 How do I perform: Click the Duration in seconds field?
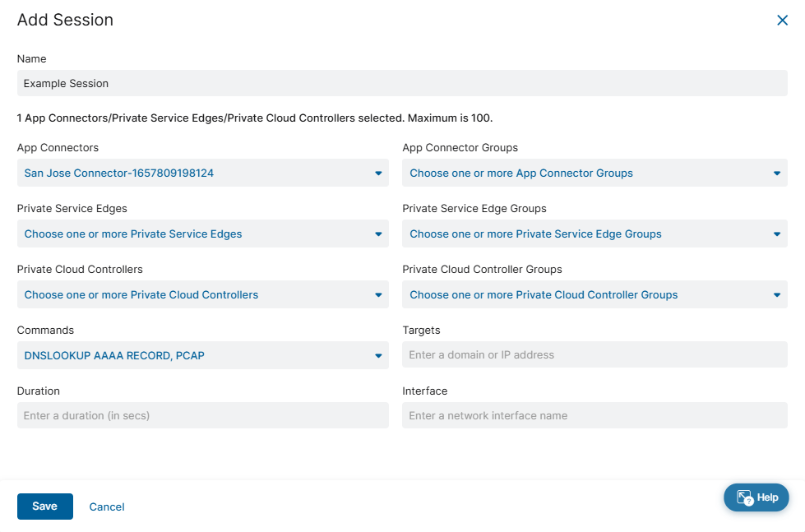tap(202, 415)
